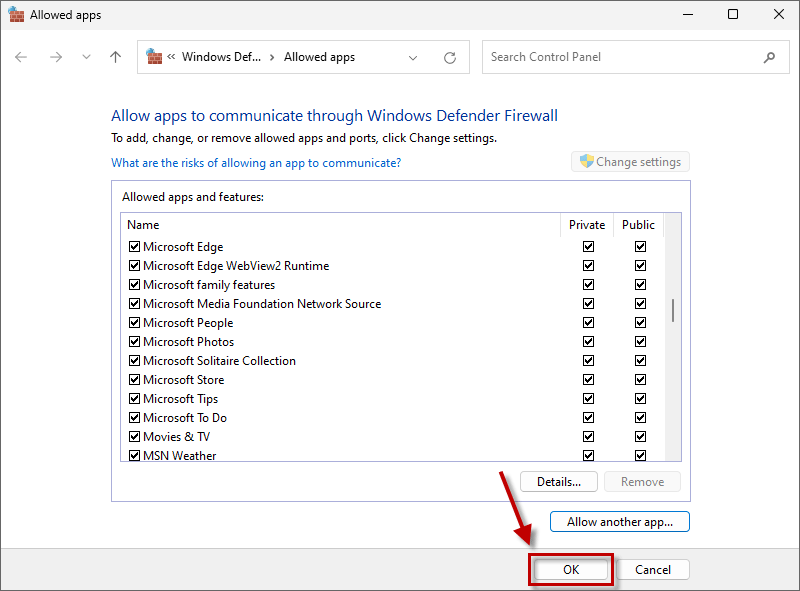Click the Public column header
This screenshot has width=800, height=591.
(638, 225)
